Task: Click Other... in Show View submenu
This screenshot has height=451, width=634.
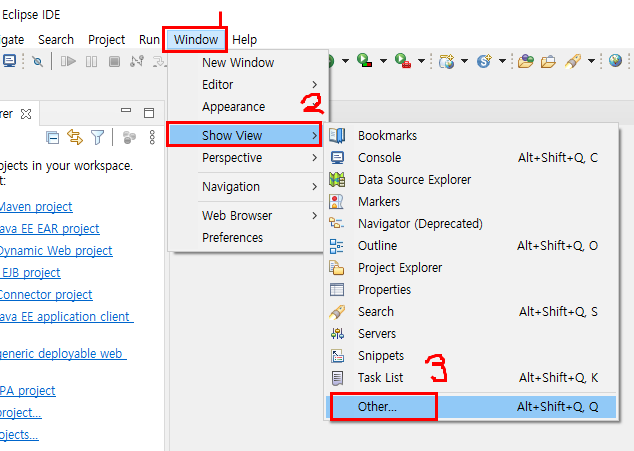Action: point(471,407)
